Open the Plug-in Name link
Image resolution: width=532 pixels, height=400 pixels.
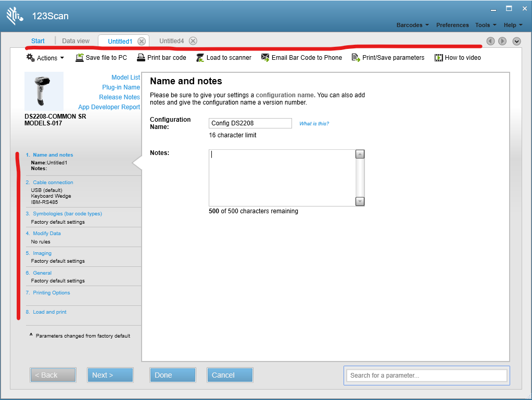click(121, 87)
